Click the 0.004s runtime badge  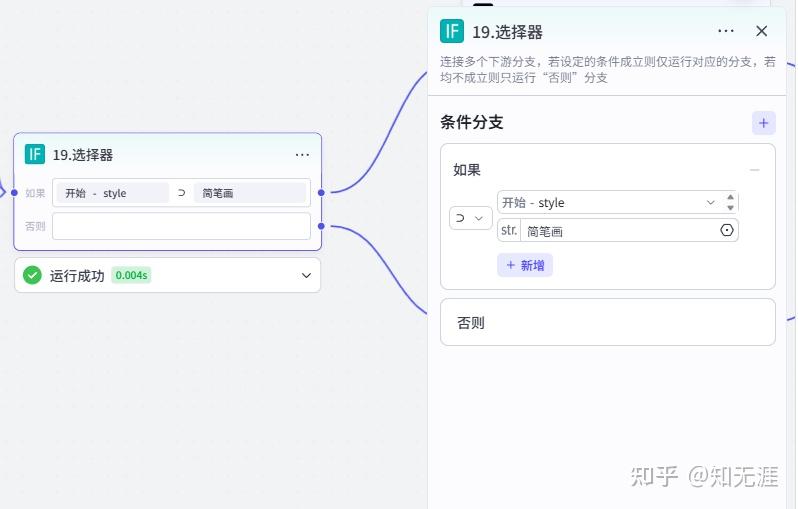(x=131, y=275)
